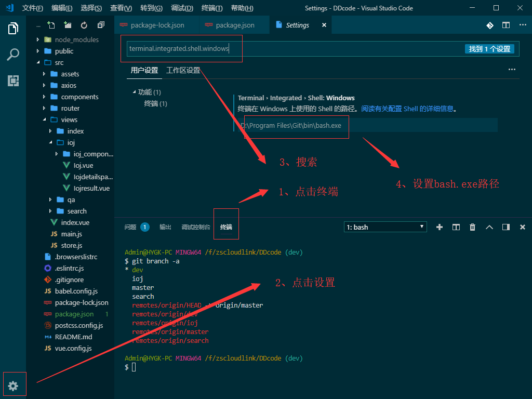Screen dimensions: 532x399
Task: Refresh the Explorer file tree
Action: (84, 25)
